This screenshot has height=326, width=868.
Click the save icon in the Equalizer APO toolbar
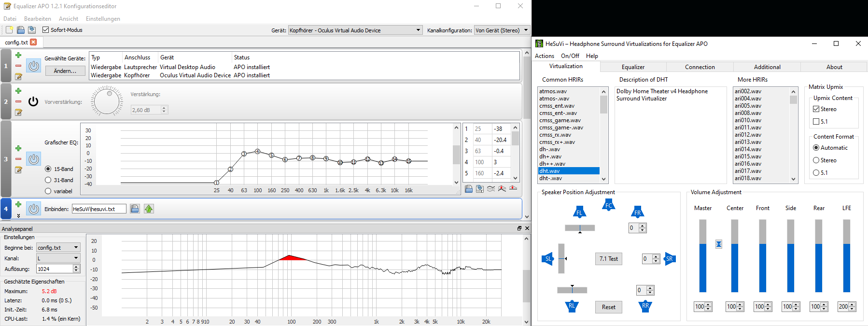point(31,30)
